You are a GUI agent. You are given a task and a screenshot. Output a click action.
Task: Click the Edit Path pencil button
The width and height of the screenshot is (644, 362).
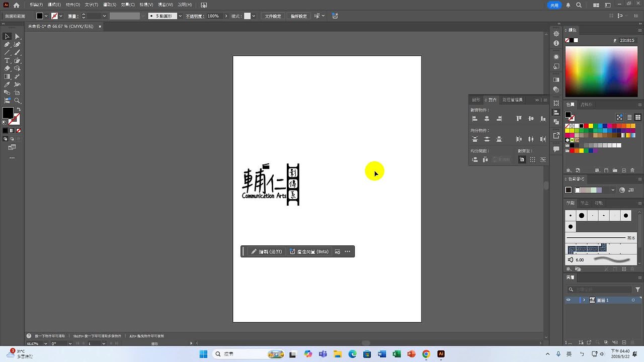(x=267, y=251)
